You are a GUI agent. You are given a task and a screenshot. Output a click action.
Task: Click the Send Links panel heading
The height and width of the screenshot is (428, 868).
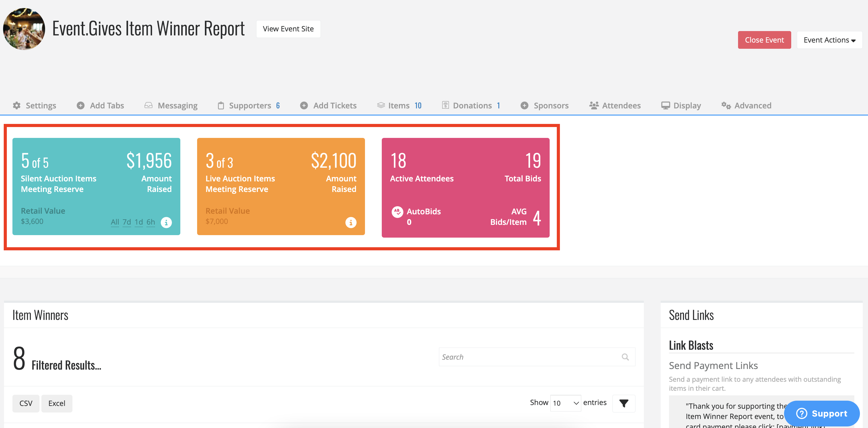(691, 315)
